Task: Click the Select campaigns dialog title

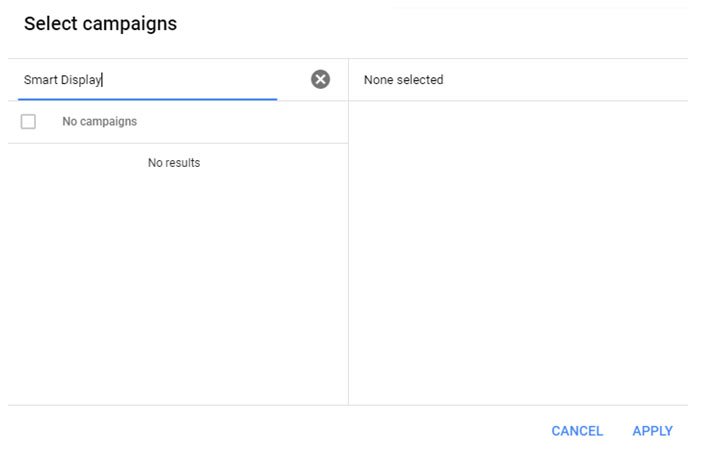Action: (x=100, y=24)
